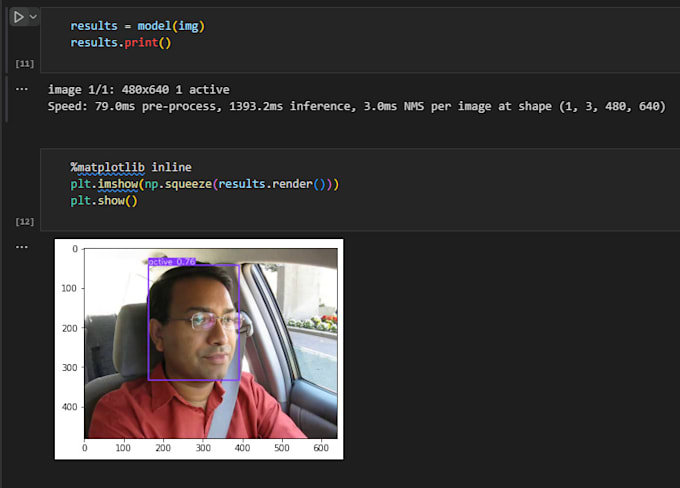Click execution count [11] label
The height and width of the screenshot is (488, 680).
coord(25,64)
